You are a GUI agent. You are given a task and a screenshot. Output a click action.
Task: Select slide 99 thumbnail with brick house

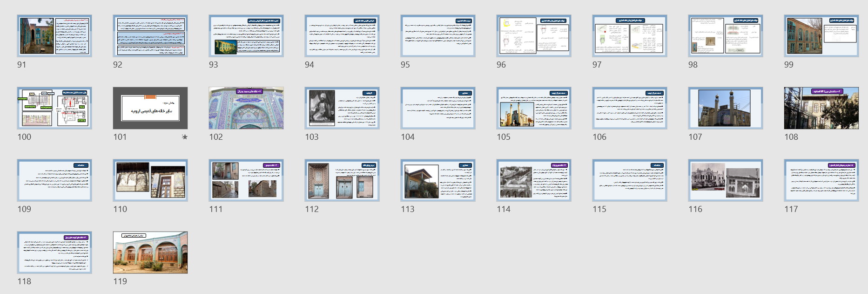(821, 36)
